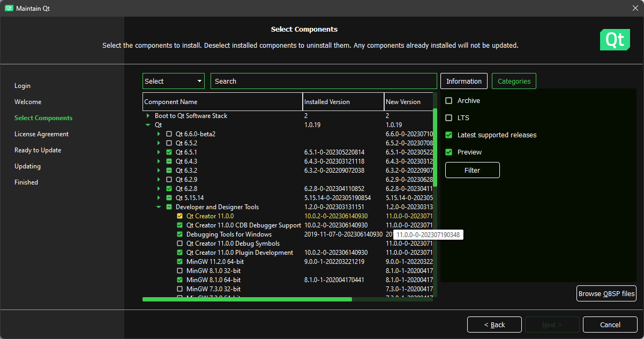Expand the Qt 6.2.8 node

[159, 189]
